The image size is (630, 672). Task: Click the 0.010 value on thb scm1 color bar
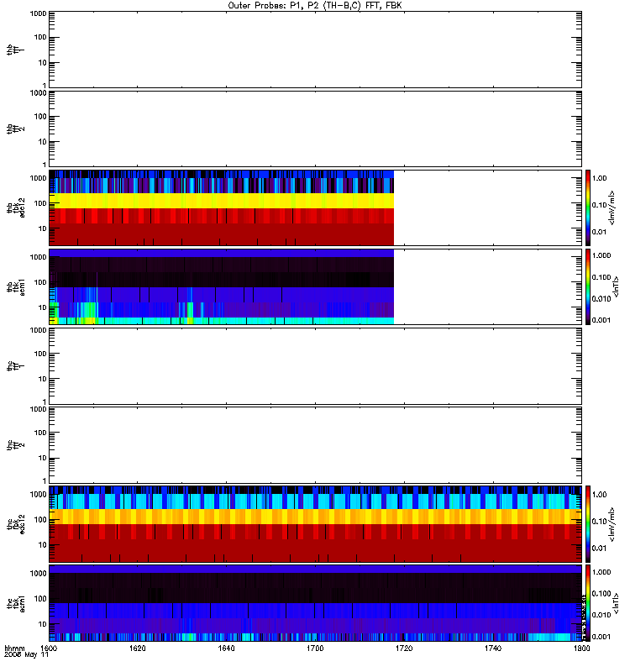tap(601, 299)
